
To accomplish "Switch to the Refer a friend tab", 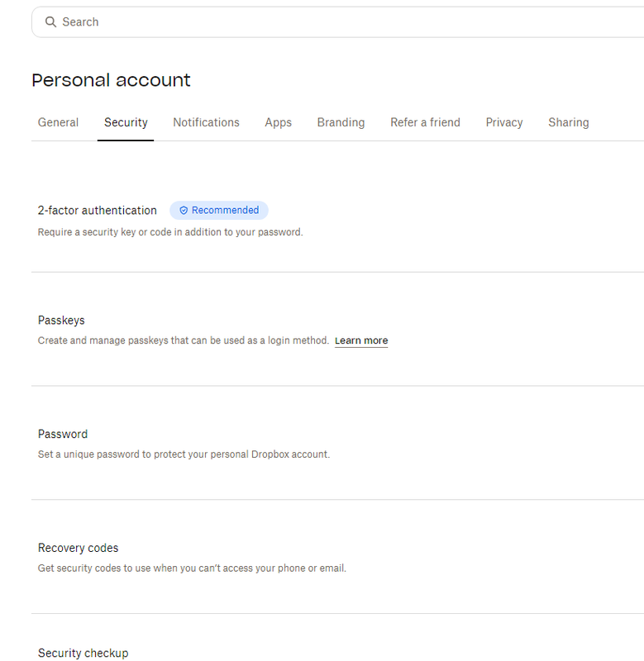I will (x=425, y=122).
